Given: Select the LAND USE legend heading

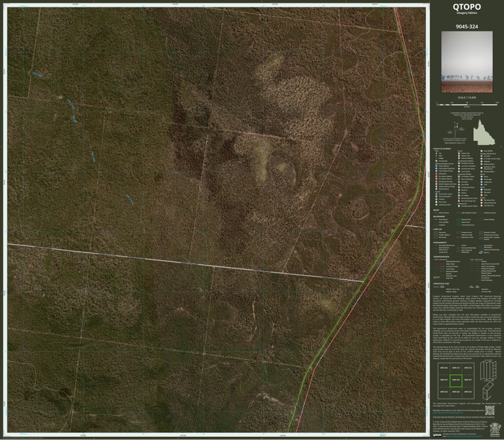Looking at the screenshot, I should tap(438, 230).
